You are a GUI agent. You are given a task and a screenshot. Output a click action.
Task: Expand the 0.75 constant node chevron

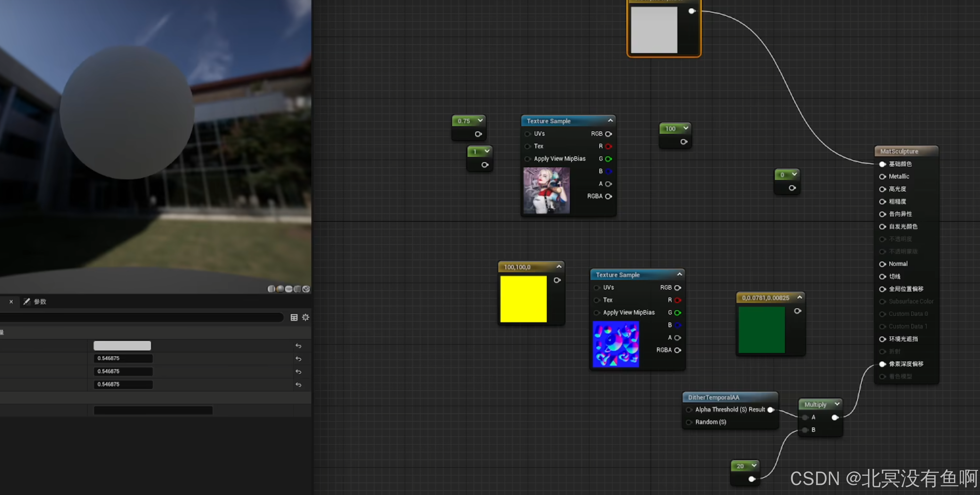(x=480, y=120)
